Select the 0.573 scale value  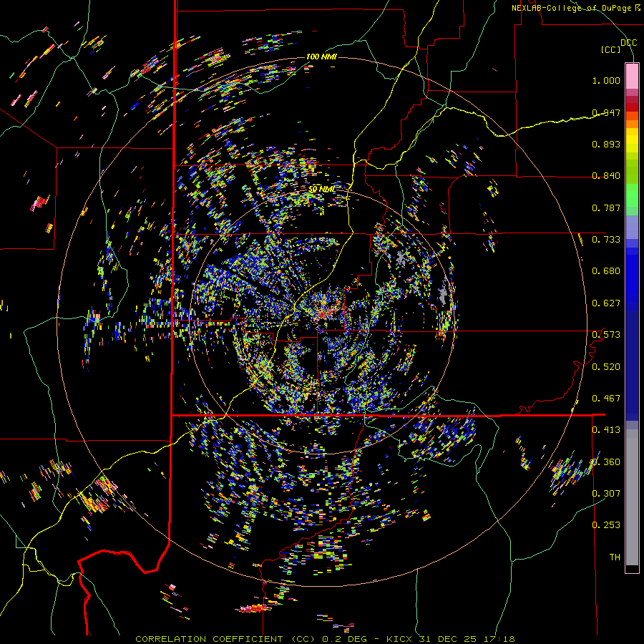606,335
